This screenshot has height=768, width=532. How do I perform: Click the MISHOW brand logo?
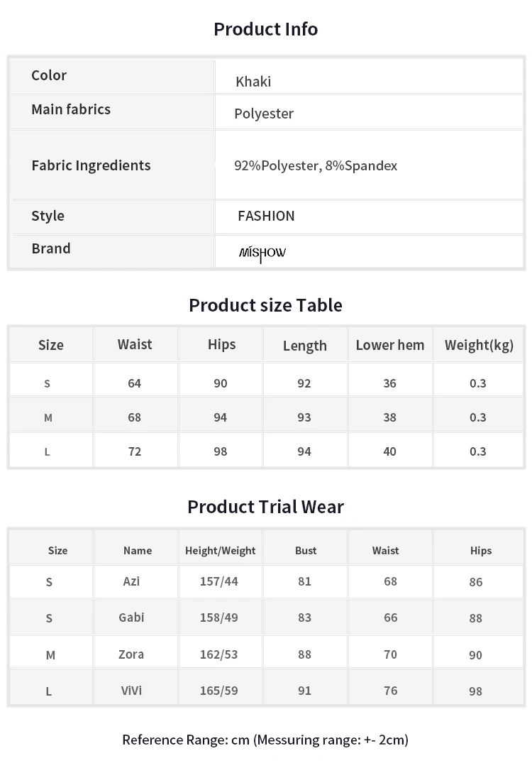point(262,253)
